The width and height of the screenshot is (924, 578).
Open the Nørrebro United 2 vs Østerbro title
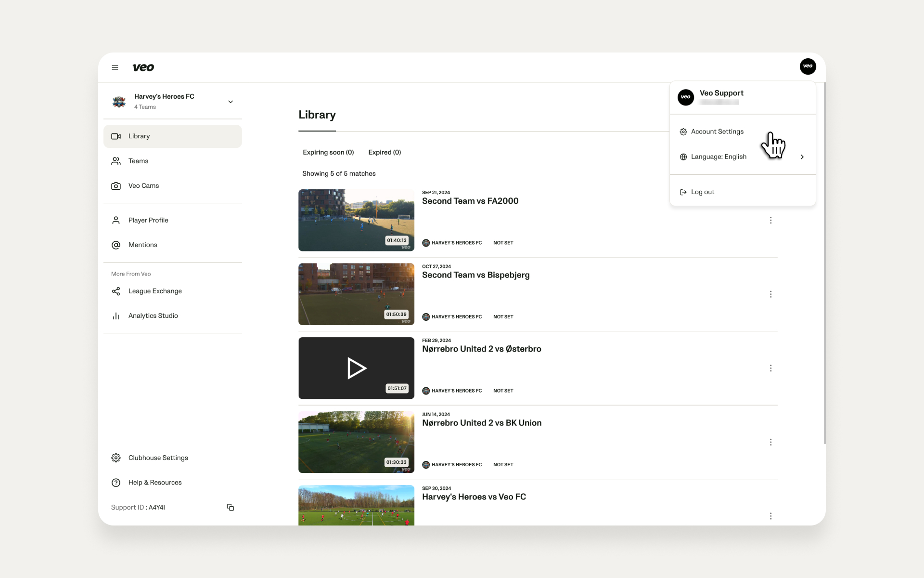(481, 349)
